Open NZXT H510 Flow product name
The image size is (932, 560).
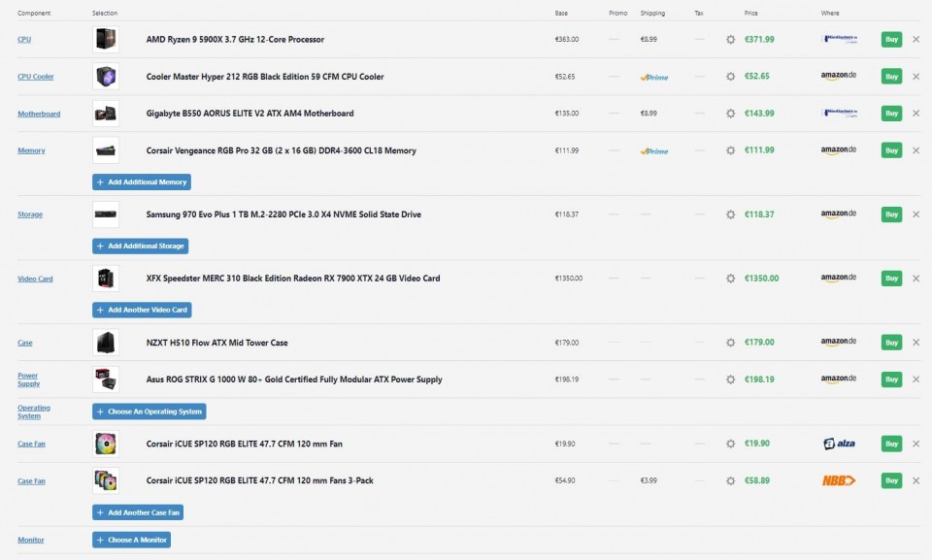click(216, 343)
